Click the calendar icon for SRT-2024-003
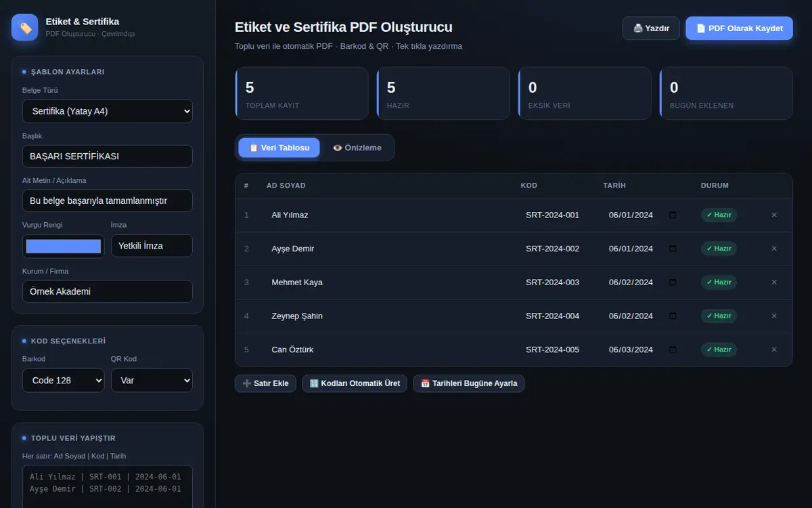The image size is (812, 508). click(x=673, y=282)
